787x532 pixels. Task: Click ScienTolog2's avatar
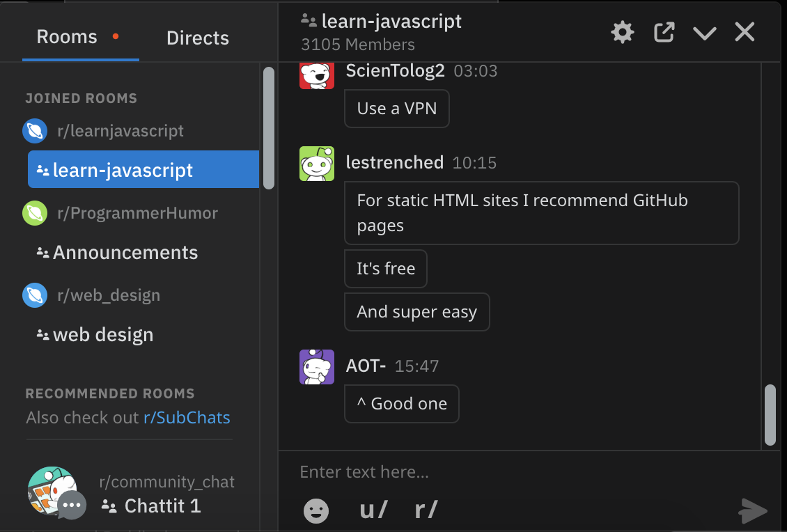(x=316, y=75)
